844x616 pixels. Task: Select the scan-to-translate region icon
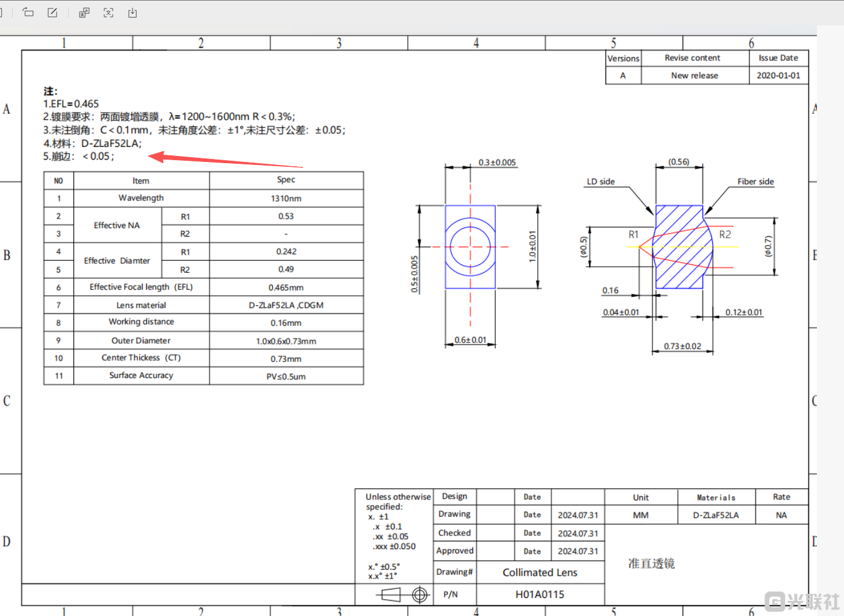pyautogui.click(x=108, y=13)
